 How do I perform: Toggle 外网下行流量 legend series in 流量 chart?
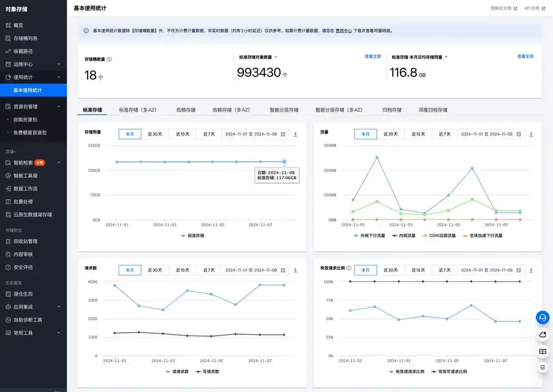pyautogui.click(x=369, y=235)
